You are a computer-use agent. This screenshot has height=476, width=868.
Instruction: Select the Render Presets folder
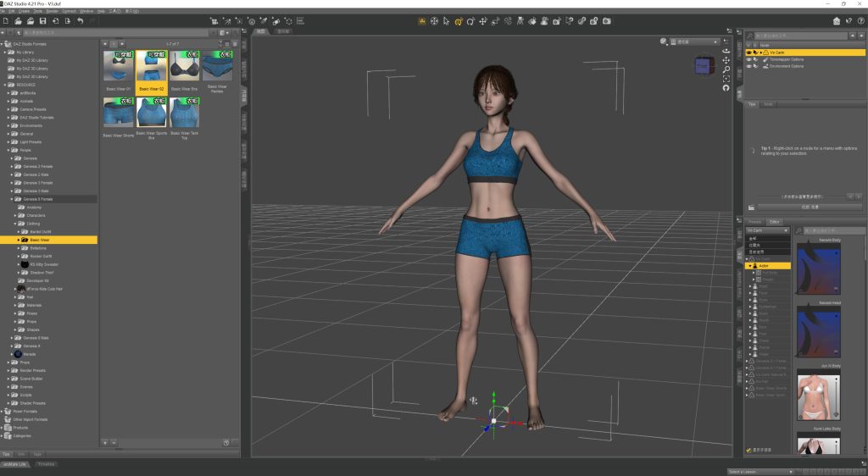pyautogui.click(x=33, y=370)
